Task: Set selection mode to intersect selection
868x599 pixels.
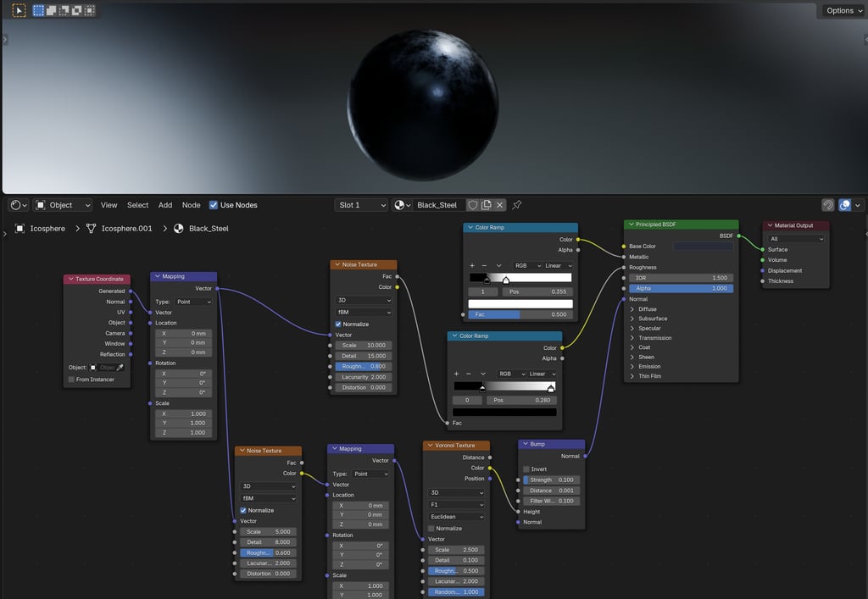Action: 89,10
